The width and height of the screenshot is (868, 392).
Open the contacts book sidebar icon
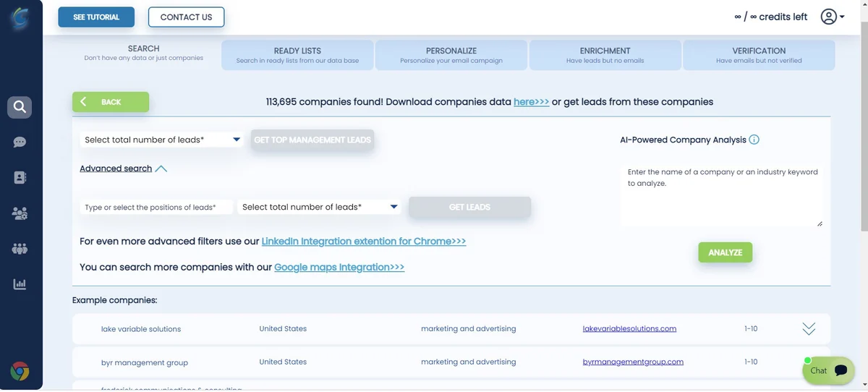20,177
